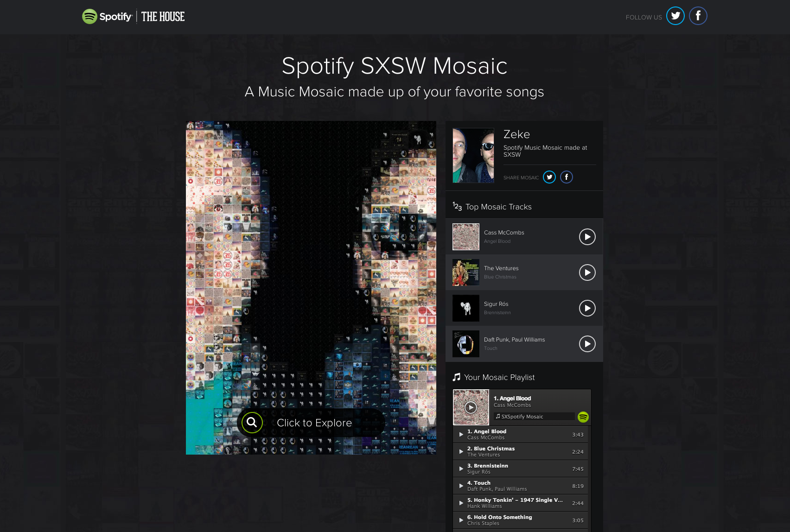
Task: Play Cass McCombs Angel Blood top track
Action: [587, 237]
